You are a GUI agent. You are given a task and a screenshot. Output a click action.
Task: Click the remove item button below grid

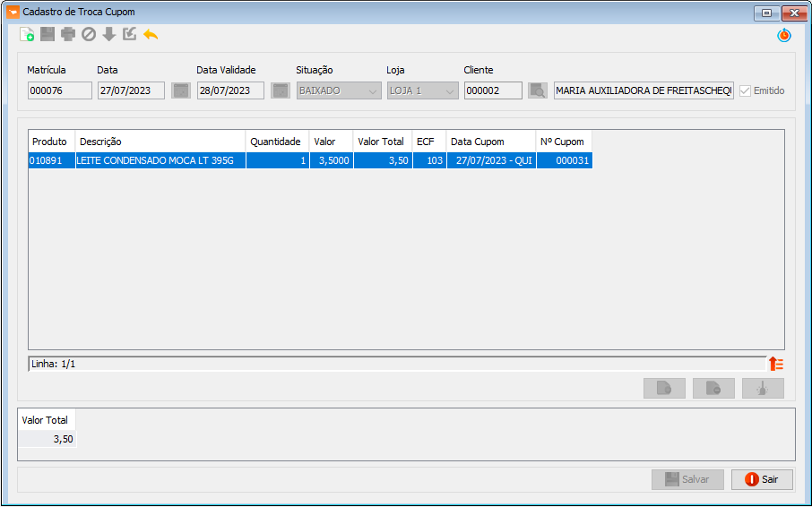pyautogui.click(x=713, y=388)
